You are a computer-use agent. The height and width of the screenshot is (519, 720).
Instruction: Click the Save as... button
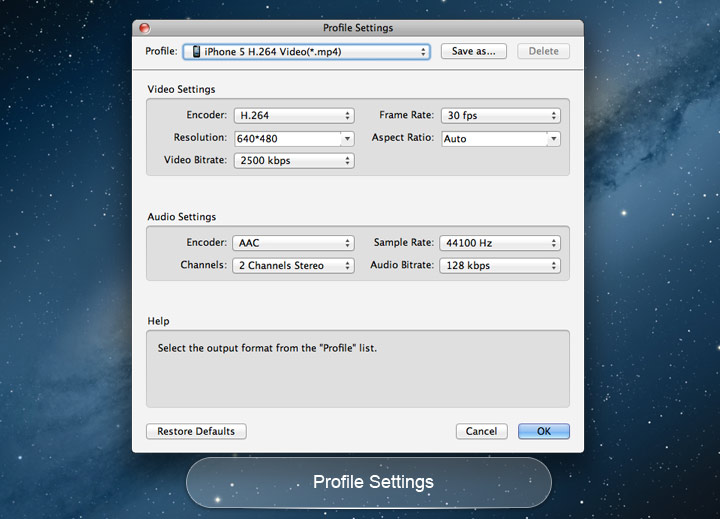[x=473, y=51]
